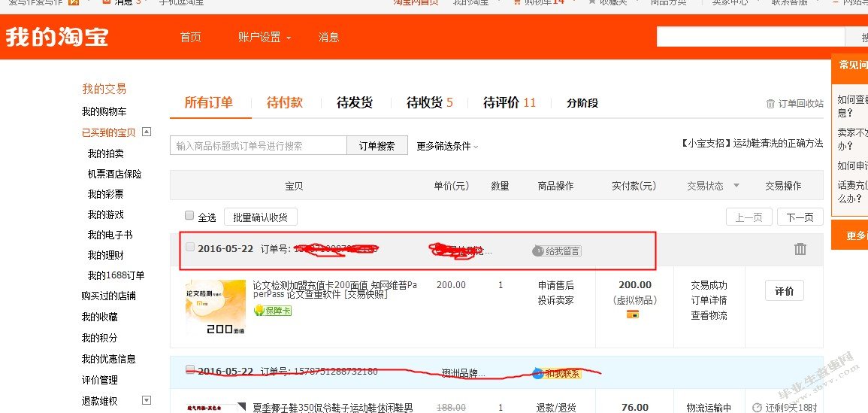Image resolution: width=868 pixels, height=413 pixels.
Task: Open 我的购物车 in sidebar
Action: point(104,111)
